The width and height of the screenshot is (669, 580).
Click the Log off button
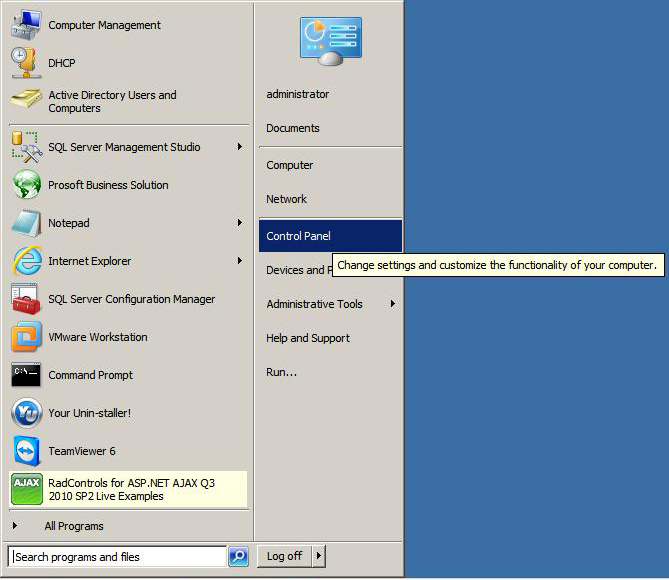pos(284,556)
